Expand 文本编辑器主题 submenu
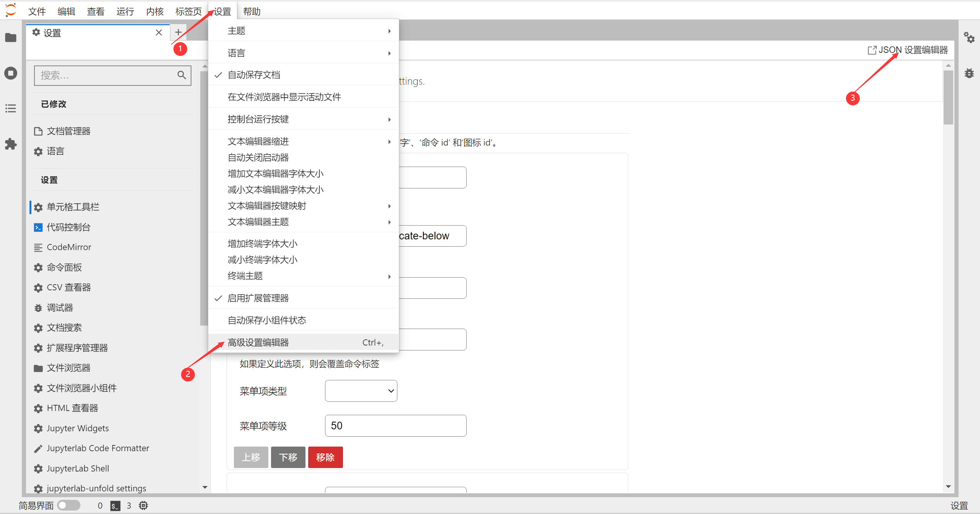The image size is (980, 514). point(304,222)
